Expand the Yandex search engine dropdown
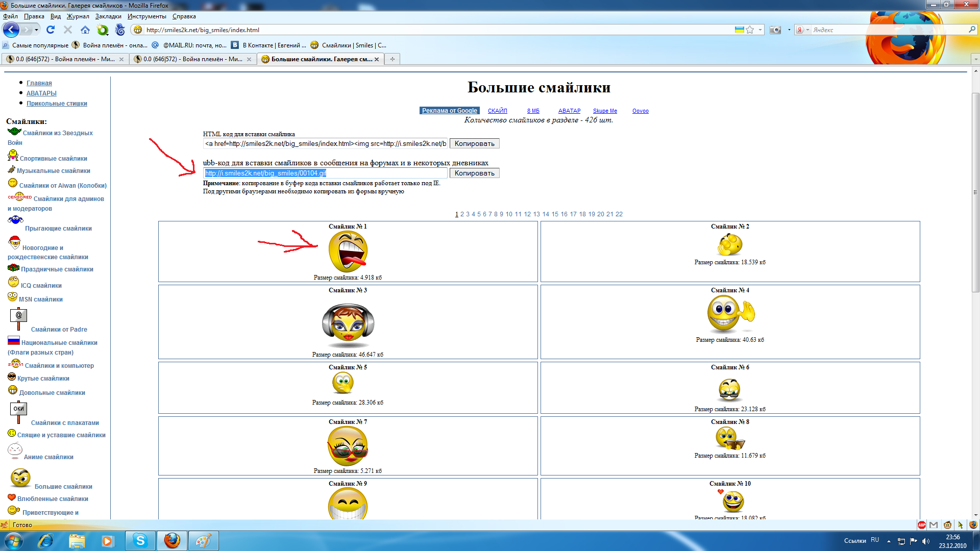Screen dimensions: 980x551 [807, 30]
